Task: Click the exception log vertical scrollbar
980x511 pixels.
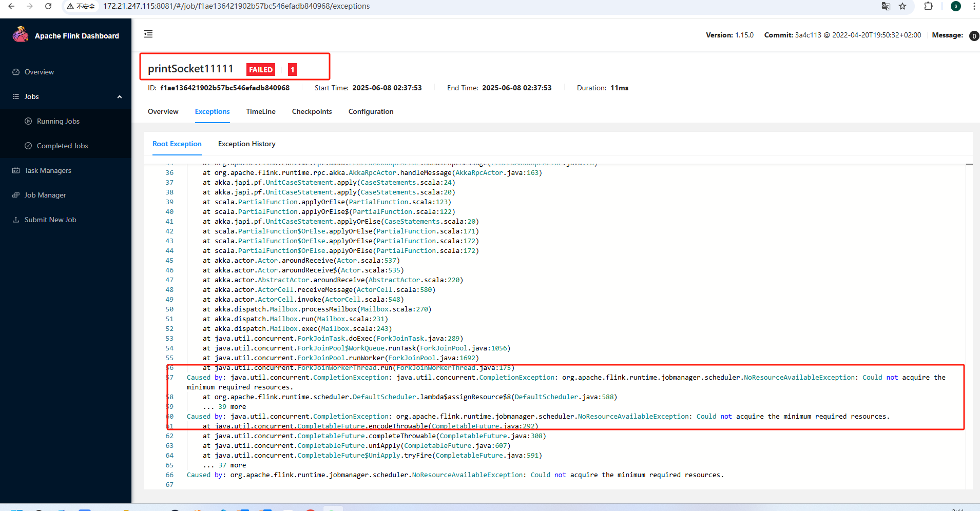Action: (x=969, y=326)
